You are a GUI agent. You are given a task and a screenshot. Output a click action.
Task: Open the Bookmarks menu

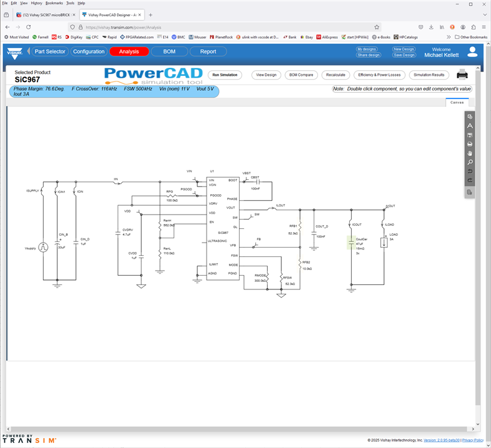[x=54, y=3]
